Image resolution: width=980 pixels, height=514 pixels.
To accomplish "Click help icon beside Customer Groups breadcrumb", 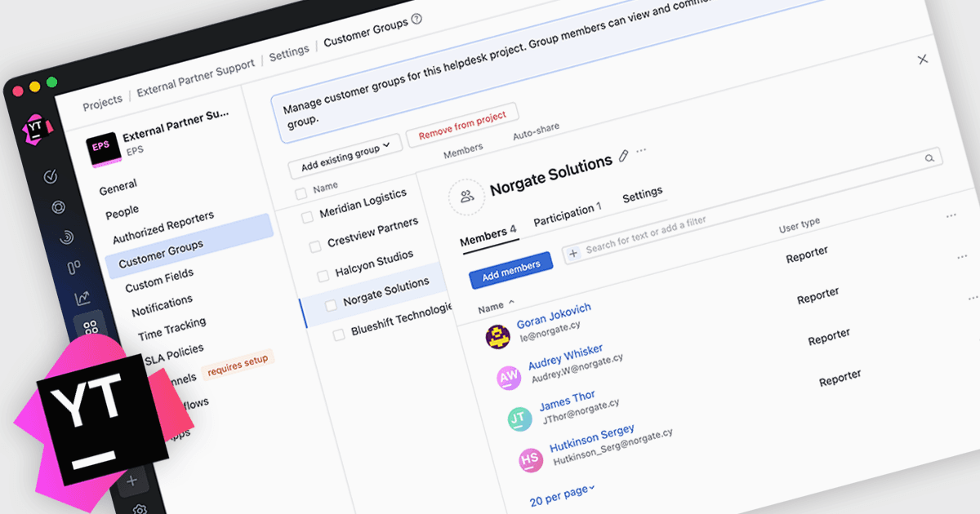I will click(x=416, y=19).
